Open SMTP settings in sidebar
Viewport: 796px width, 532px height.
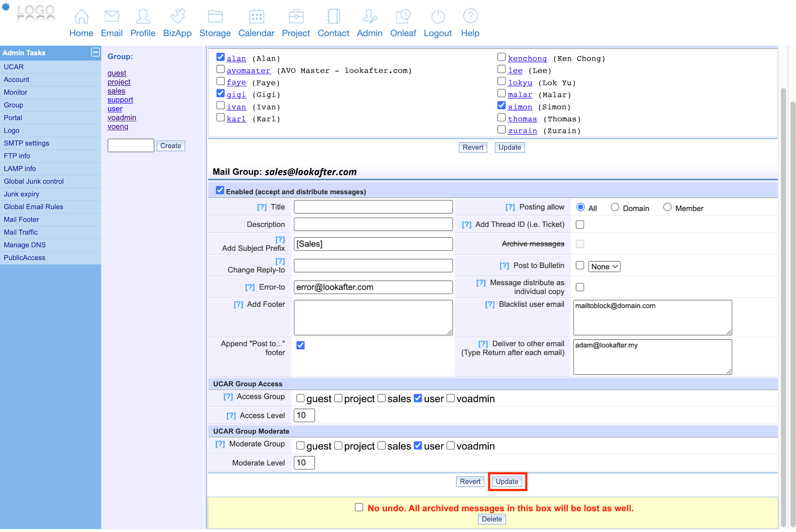click(27, 143)
